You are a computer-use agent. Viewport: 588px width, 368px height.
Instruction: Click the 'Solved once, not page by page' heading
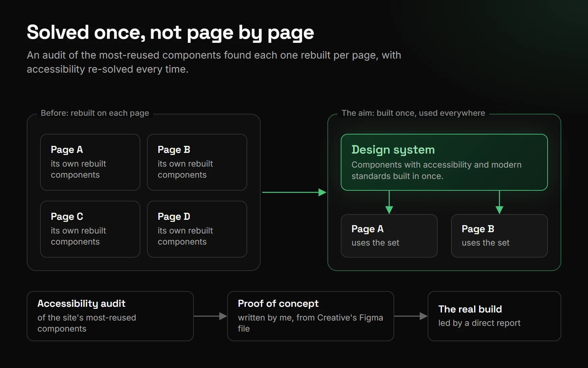[x=170, y=33]
